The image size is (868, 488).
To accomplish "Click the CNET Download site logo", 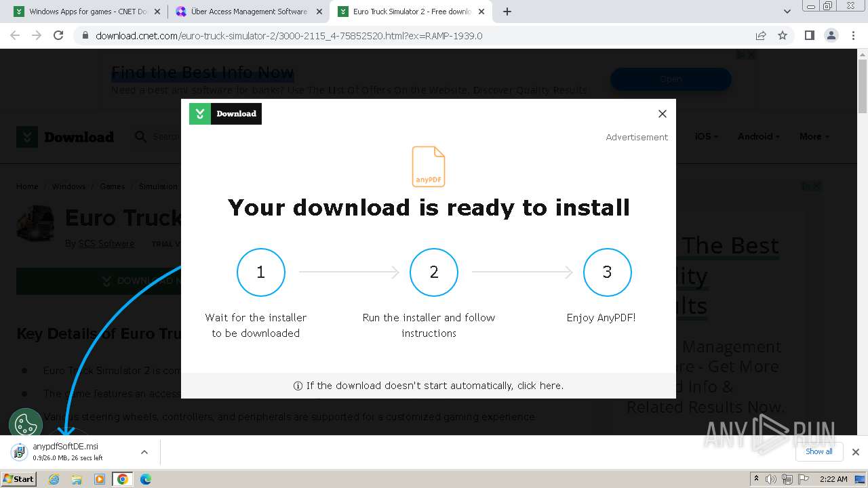I will pos(65,137).
